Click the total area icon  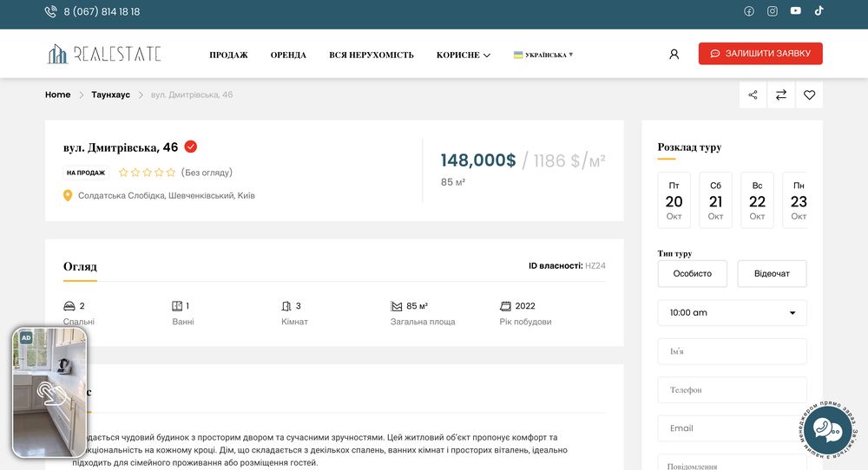pyautogui.click(x=397, y=306)
